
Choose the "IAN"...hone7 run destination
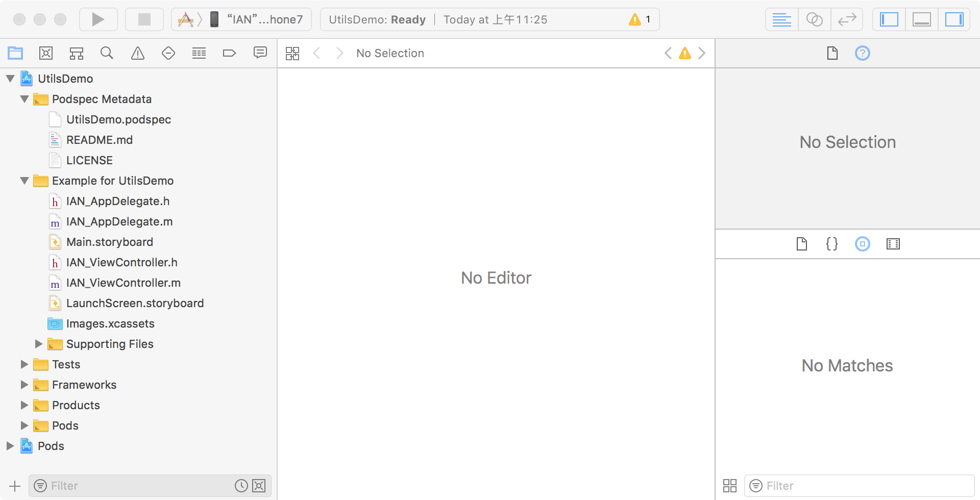point(257,19)
